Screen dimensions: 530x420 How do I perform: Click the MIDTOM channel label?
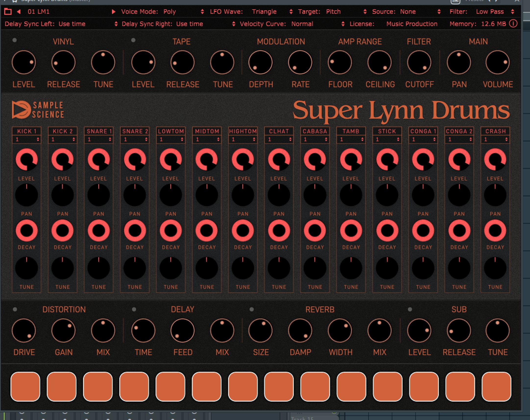[x=207, y=131]
